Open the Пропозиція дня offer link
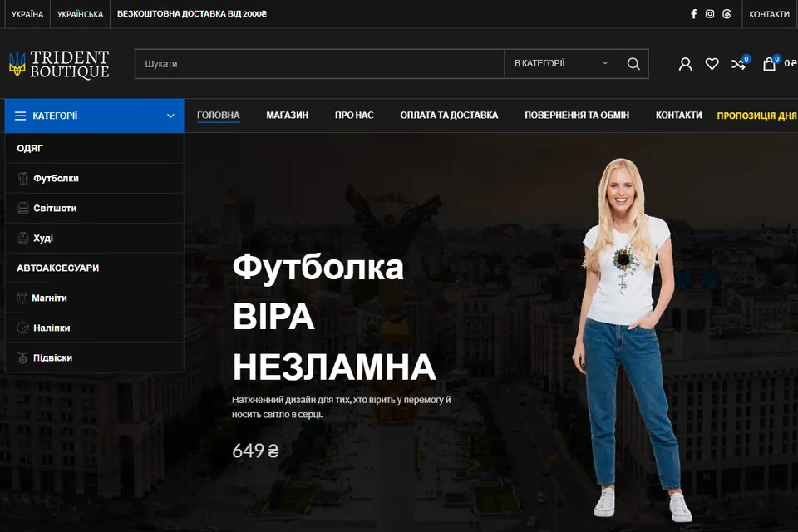This screenshot has height=532, width=798. (x=756, y=116)
